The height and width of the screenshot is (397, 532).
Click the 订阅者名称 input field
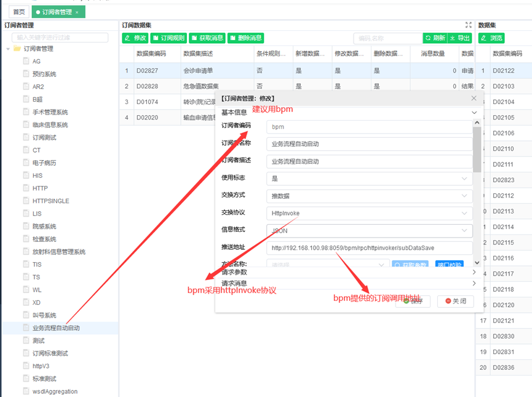point(369,144)
